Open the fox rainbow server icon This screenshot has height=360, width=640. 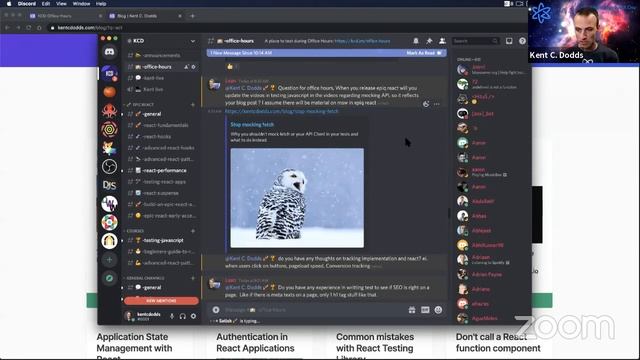[x=109, y=148]
